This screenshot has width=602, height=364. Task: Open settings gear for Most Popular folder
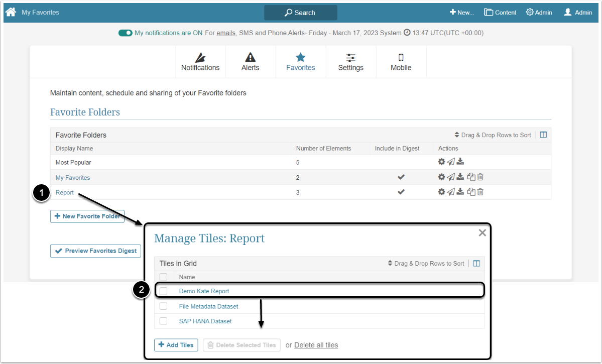click(x=441, y=162)
